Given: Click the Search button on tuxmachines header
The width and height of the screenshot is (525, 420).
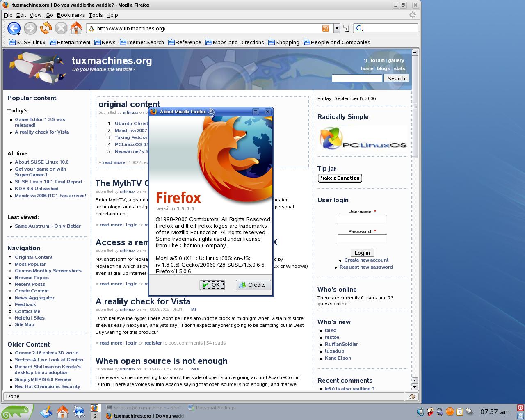Looking at the screenshot, I should [x=396, y=78].
